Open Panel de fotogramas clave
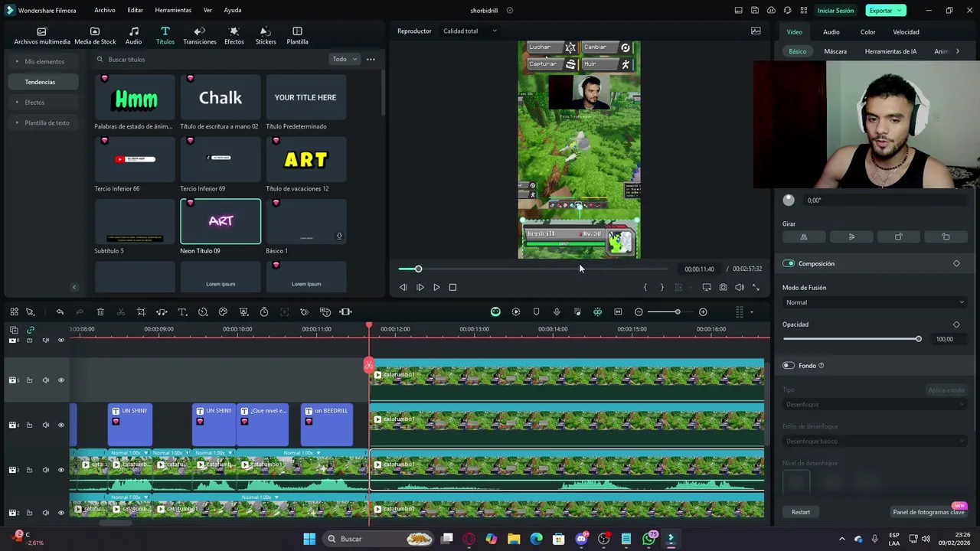This screenshot has height=551, width=980. 928,512
